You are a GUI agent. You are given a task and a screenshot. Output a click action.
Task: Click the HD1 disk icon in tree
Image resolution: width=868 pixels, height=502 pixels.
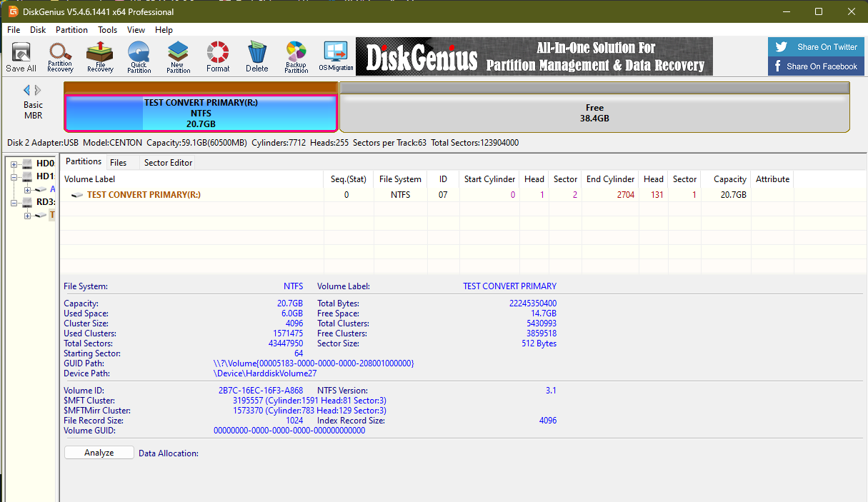point(28,176)
